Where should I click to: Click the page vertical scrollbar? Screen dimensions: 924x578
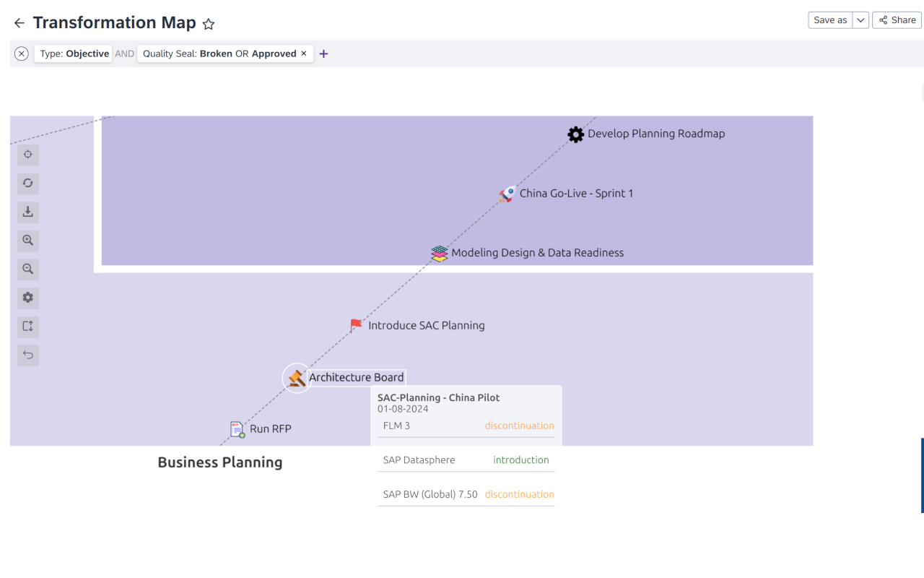click(x=922, y=475)
